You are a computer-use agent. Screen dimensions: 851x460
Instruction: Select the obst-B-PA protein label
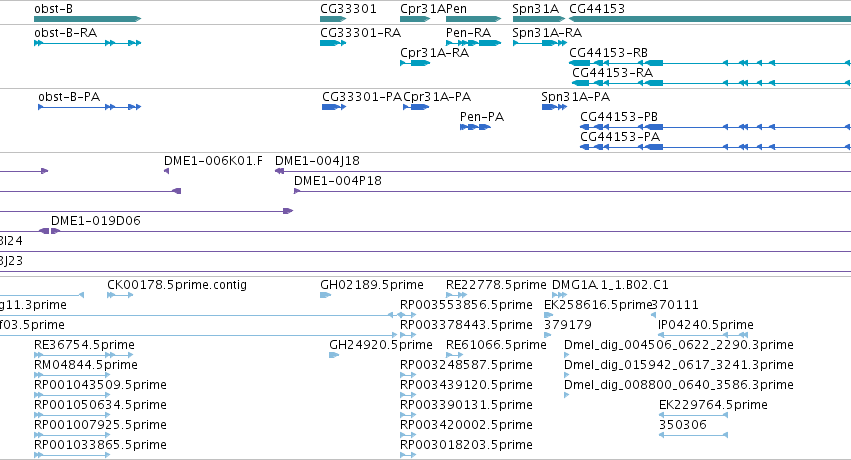69,97
